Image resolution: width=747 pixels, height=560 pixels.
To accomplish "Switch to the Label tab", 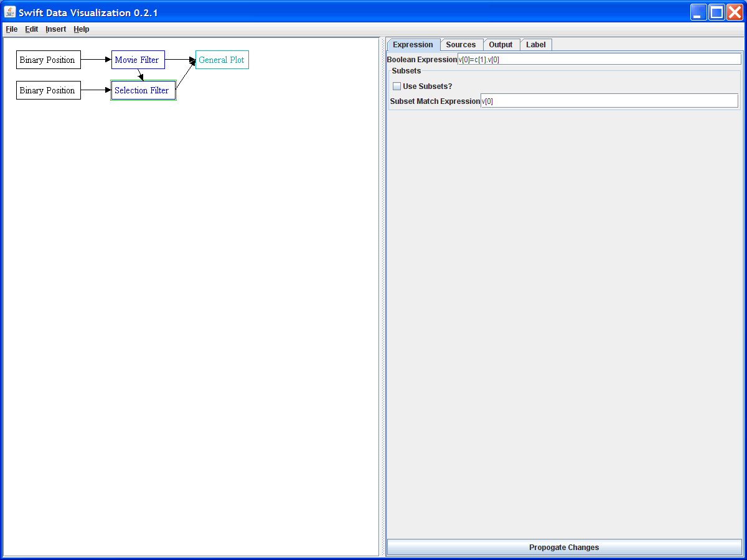I will [536, 45].
